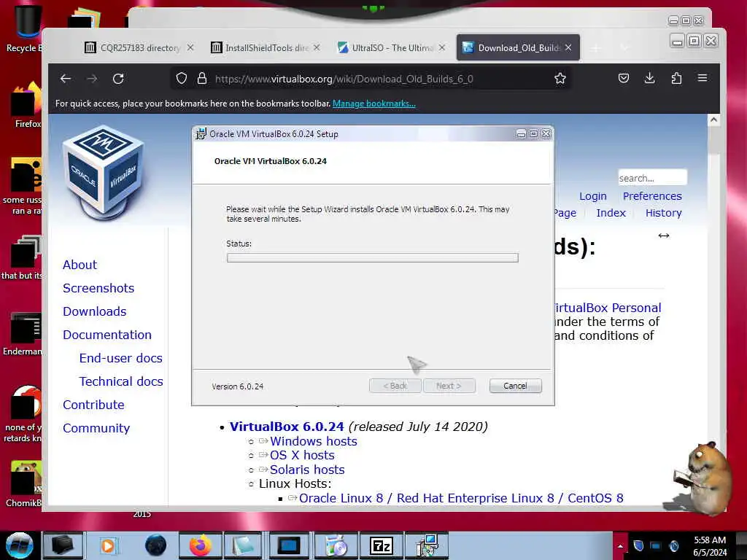Screen dimensions: 747x560
Task: Open the dark globe taskbar icon
Action: coord(156,545)
